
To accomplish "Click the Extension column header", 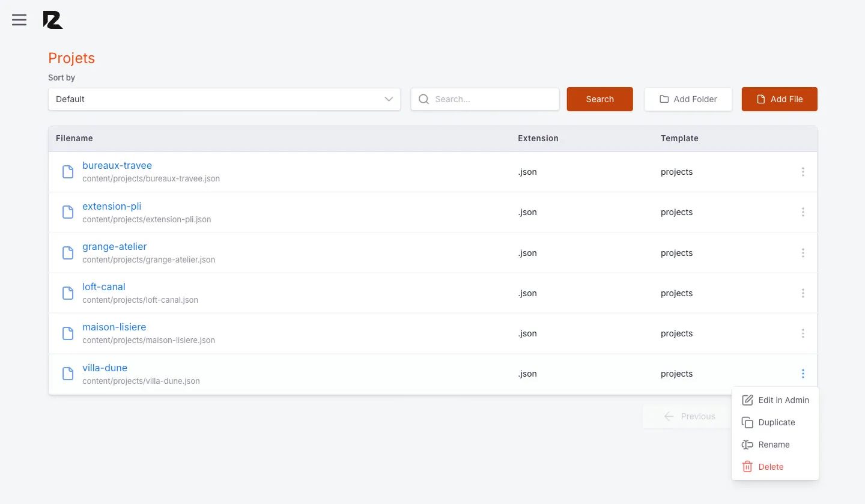I will (538, 138).
